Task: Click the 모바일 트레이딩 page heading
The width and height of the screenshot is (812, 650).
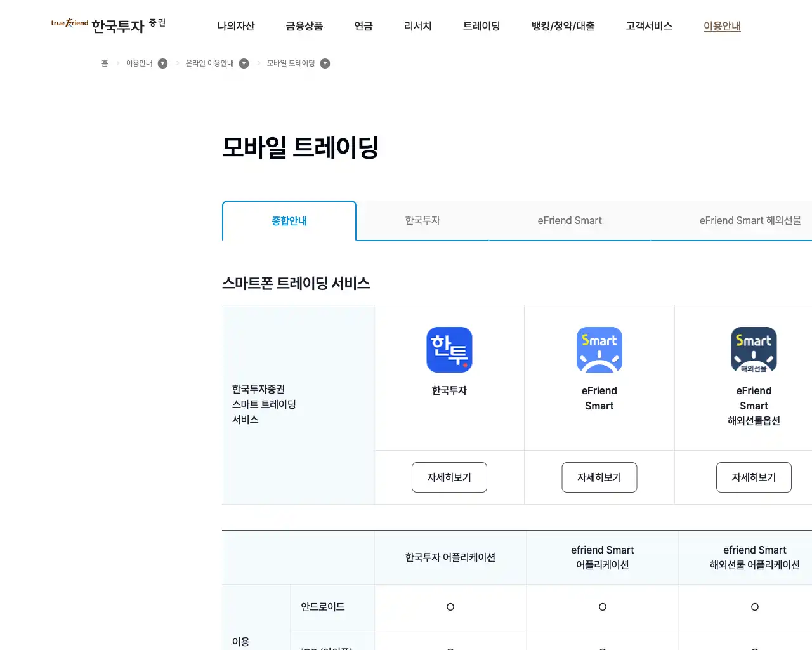Action: click(x=300, y=147)
